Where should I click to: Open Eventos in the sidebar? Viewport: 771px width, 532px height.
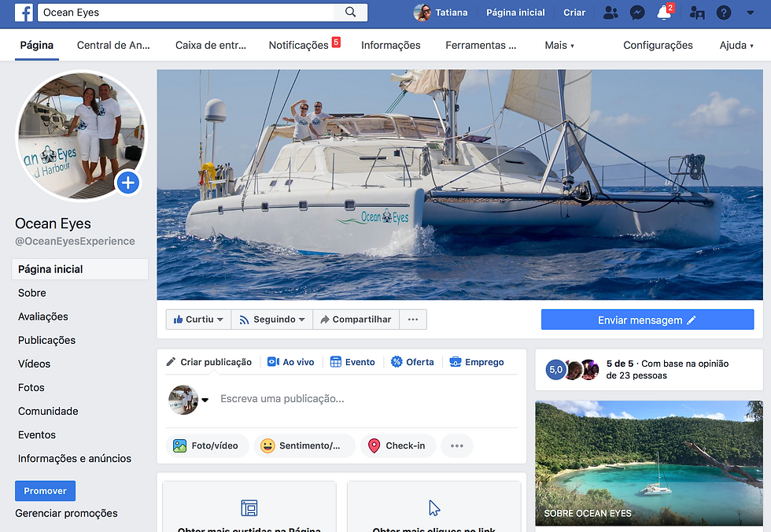[37, 434]
